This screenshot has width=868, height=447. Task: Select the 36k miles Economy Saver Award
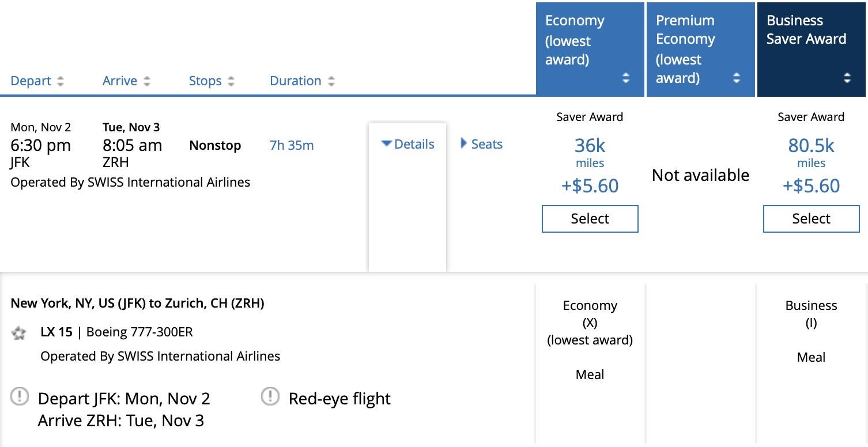point(590,219)
